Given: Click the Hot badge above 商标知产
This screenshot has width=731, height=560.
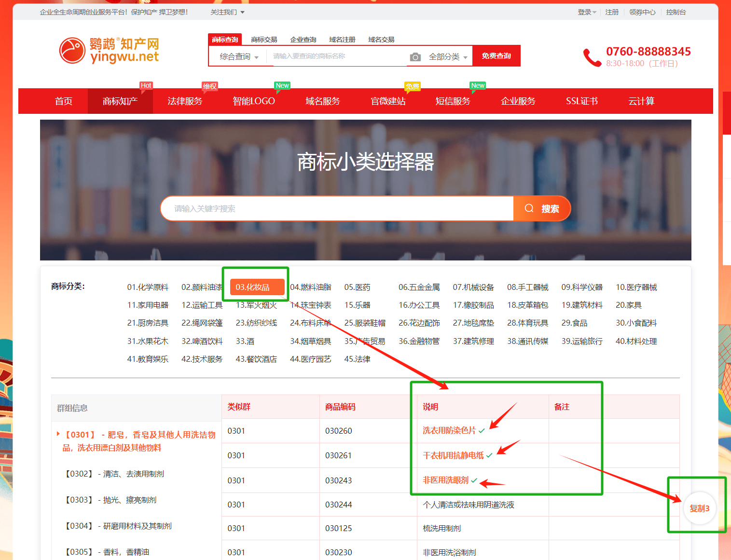Looking at the screenshot, I should point(146,85).
